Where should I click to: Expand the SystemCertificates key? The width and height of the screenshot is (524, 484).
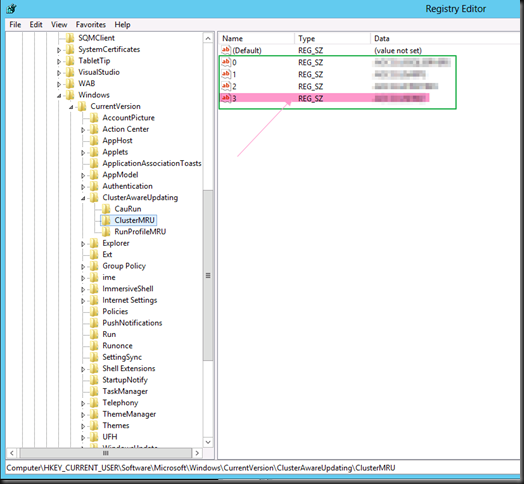pyautogui.click(x=59, y=50)
